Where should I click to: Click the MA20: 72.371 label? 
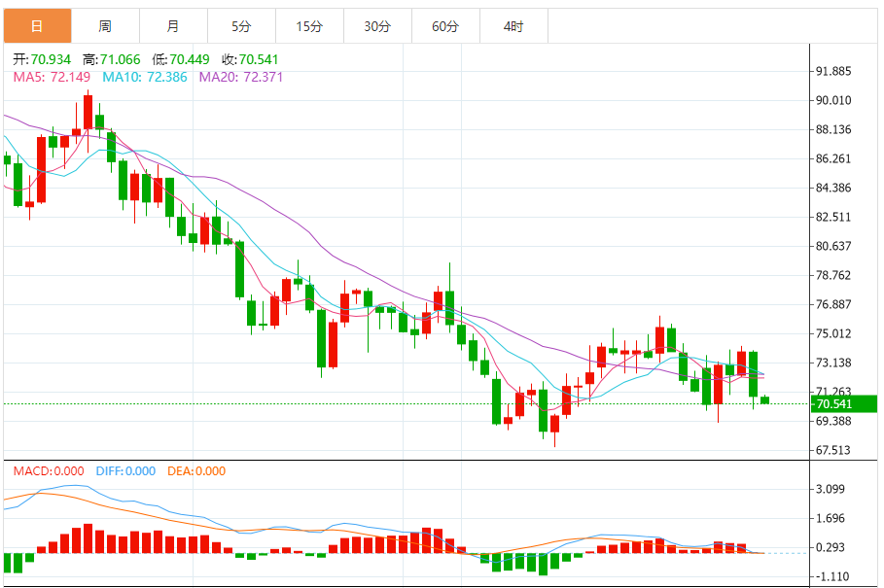tap(241, 77)
